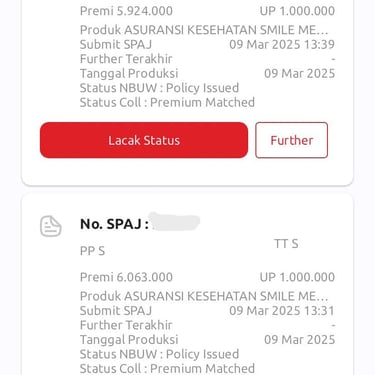The image size is (375, 375).
Task: Select UP 1.000.000 beside Premi 5.924.000
Action: [297, 11]
